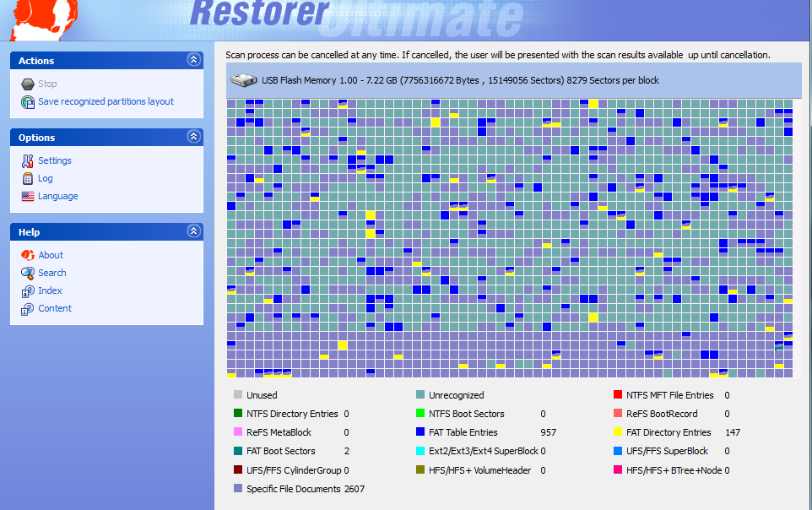Click the Index help icon
The image size is (812, 510).
[28, 291]
